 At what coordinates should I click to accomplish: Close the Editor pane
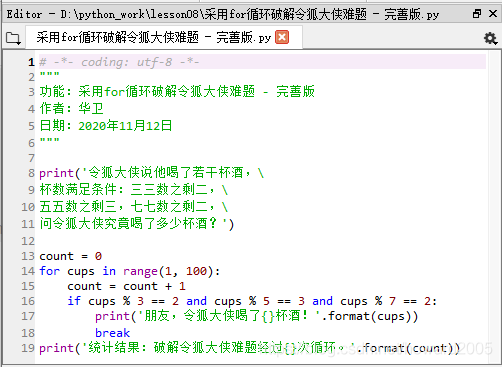point(493,14)
